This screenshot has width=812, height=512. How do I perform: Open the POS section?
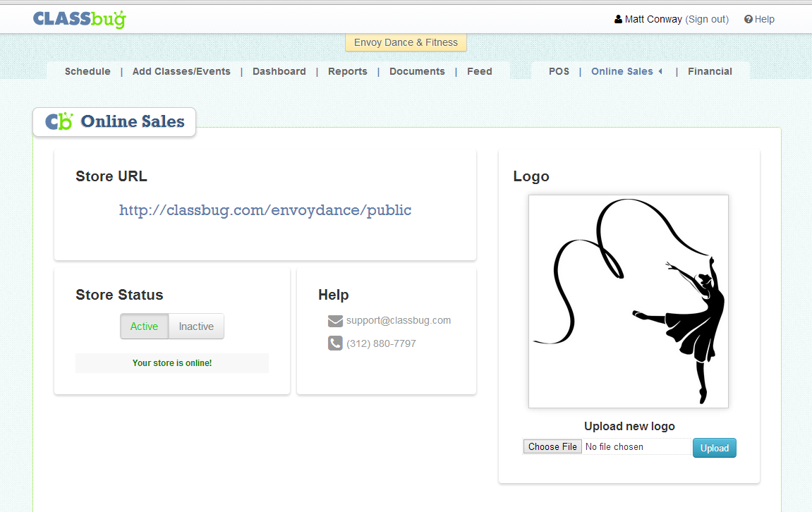[559, 71]
